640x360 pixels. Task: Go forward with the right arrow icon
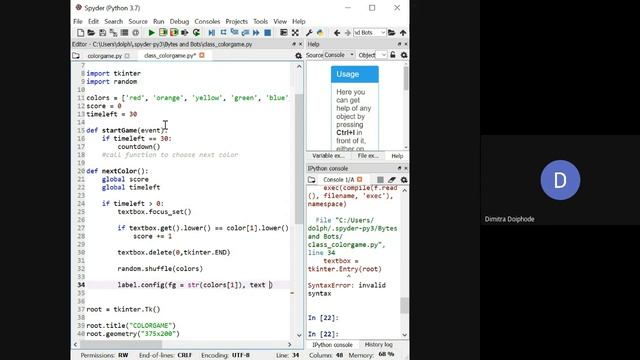(x=347, y=33)
